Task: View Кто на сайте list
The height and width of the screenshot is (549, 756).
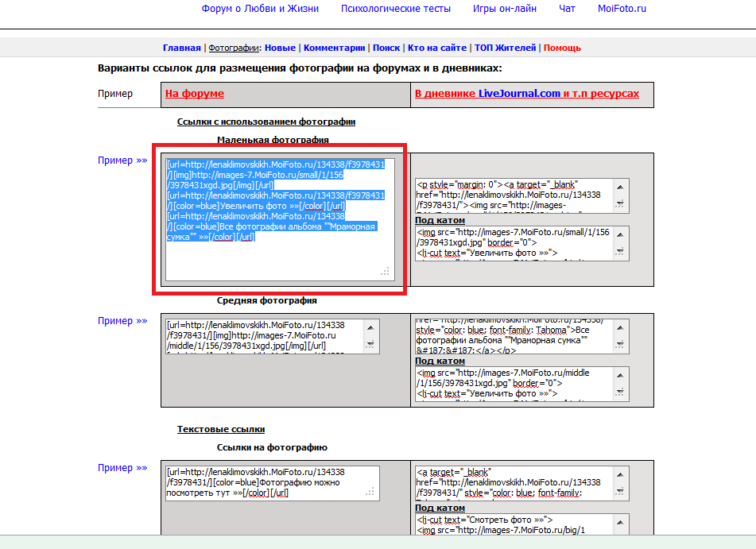Action: [x=436, y=48]
